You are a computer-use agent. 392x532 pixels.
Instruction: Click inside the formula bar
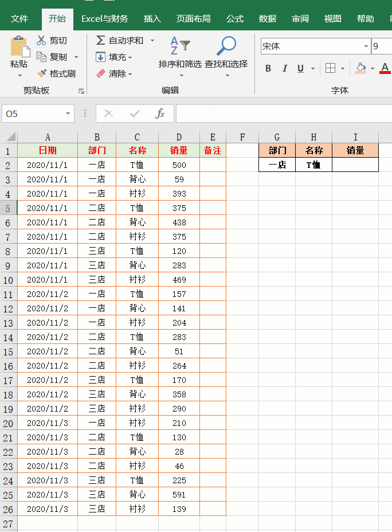(x=284, y=114)
